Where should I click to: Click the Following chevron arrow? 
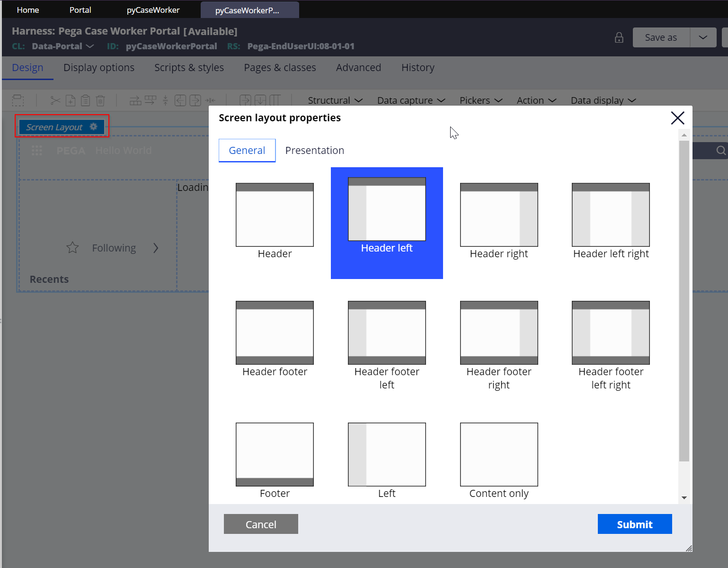click(156, 248)
